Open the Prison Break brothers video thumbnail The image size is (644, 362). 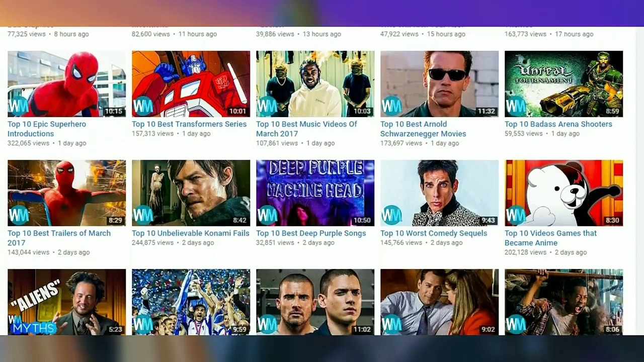pos(315,302)
